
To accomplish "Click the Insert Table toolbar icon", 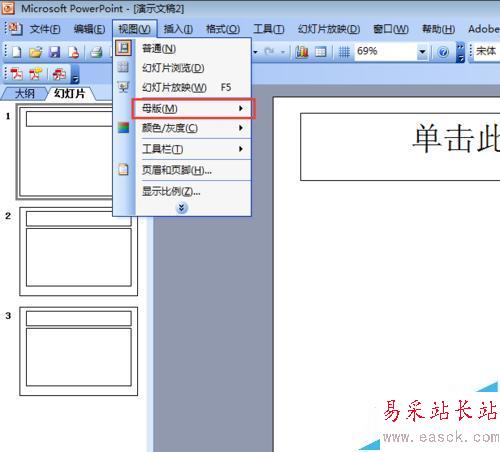I will (321, 52).
